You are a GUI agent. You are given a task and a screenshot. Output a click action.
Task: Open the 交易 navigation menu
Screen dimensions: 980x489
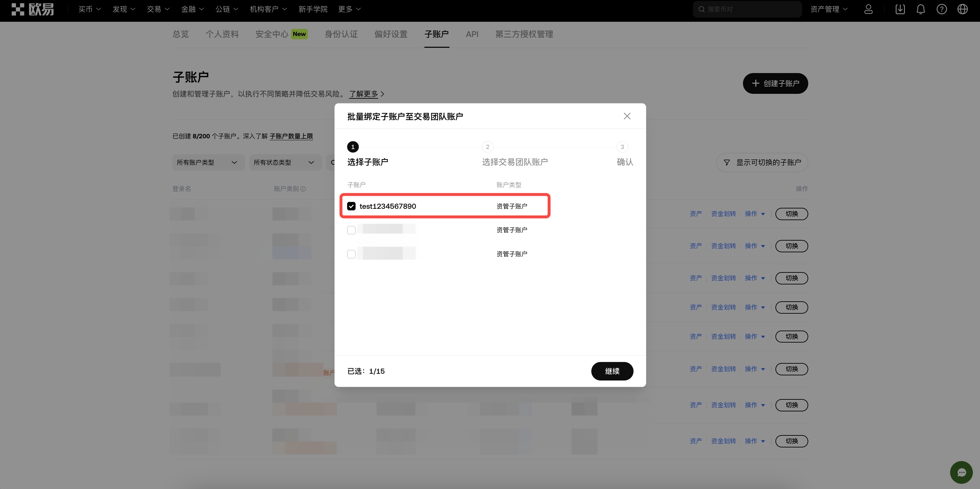coord(157,9)
